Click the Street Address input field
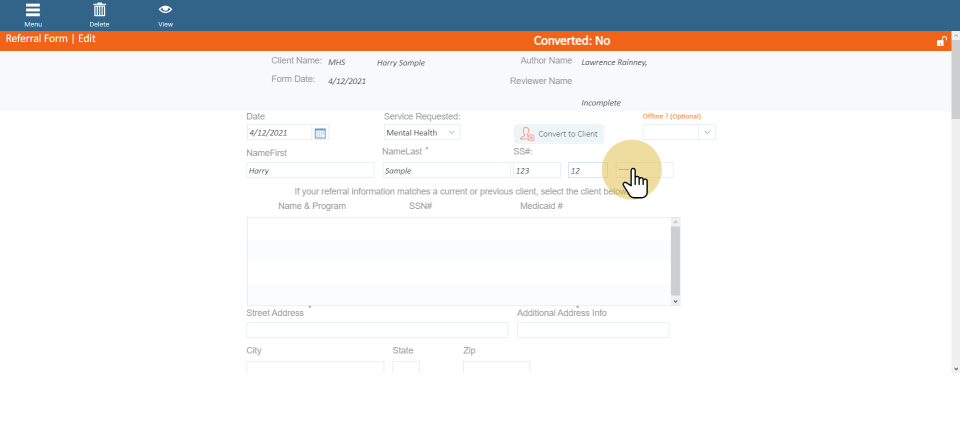This screenshot has width=960, height=442. pyautogui.click(x=377, y=330)
